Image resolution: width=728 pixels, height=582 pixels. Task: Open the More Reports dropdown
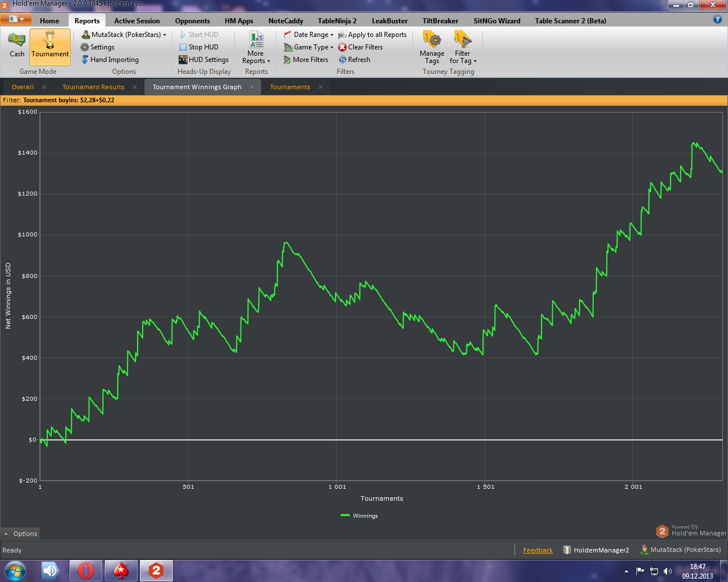tap(256, 48)
